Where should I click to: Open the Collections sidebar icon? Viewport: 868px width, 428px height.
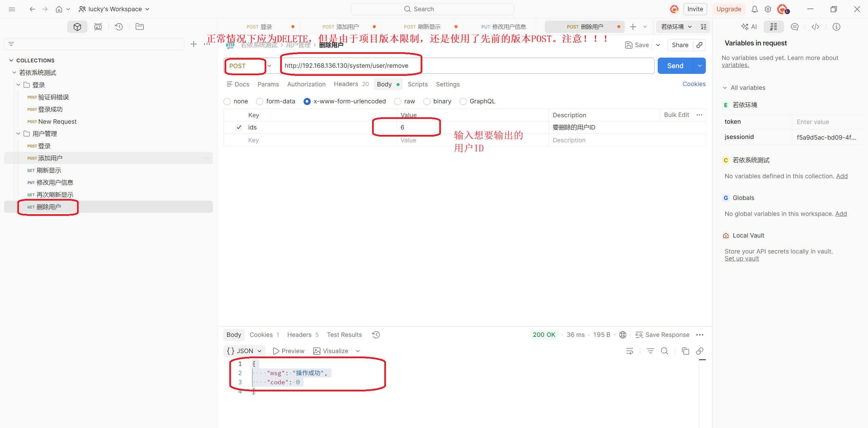coord(77,27)
